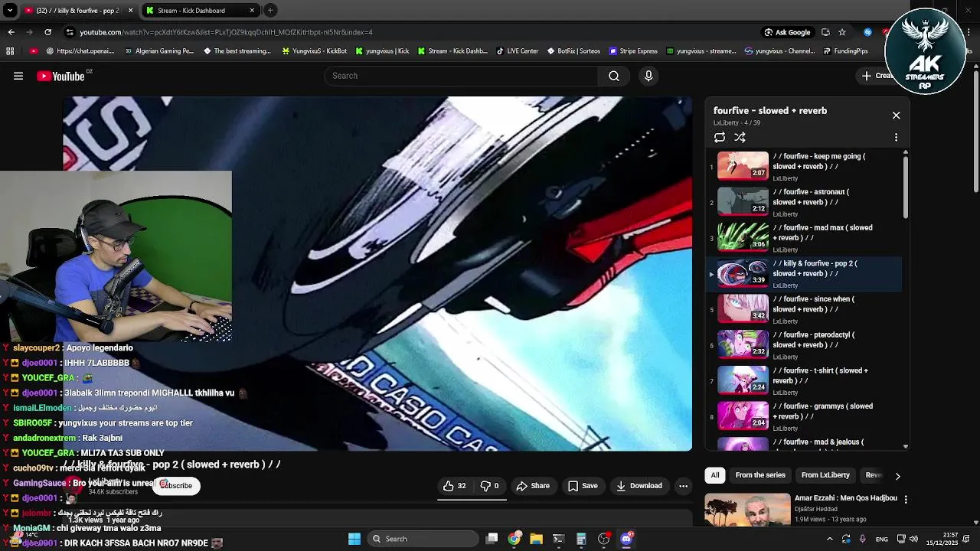The height and width of the screenshot is (551, 980).
Task: Go back with browser back arrow
Action: 11,32
